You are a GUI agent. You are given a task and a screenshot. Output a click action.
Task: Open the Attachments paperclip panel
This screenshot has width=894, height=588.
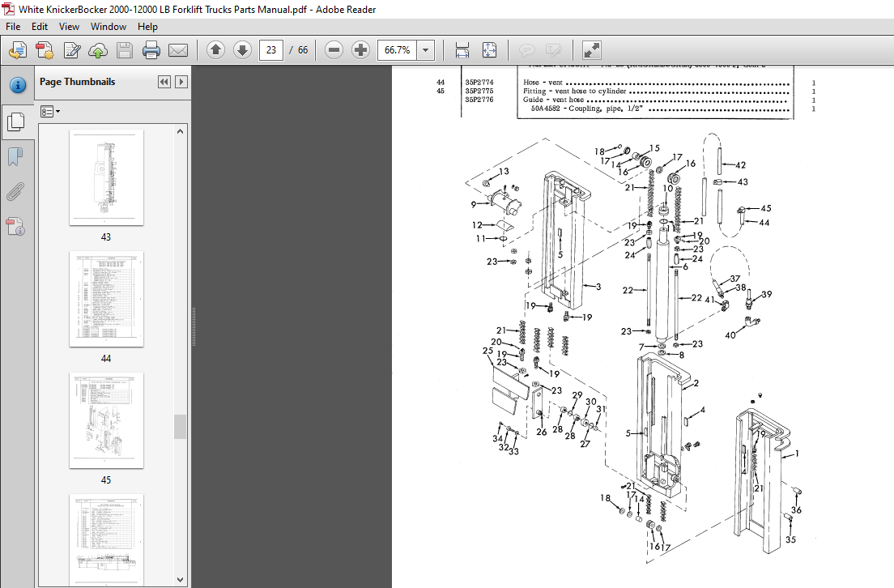[15, 192]
